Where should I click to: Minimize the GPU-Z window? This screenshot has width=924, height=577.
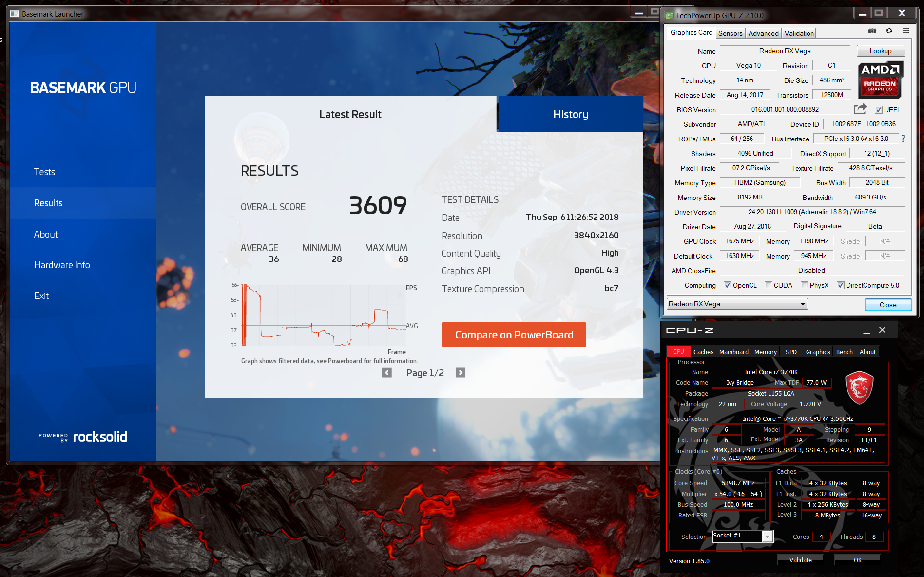click(863, 14)
